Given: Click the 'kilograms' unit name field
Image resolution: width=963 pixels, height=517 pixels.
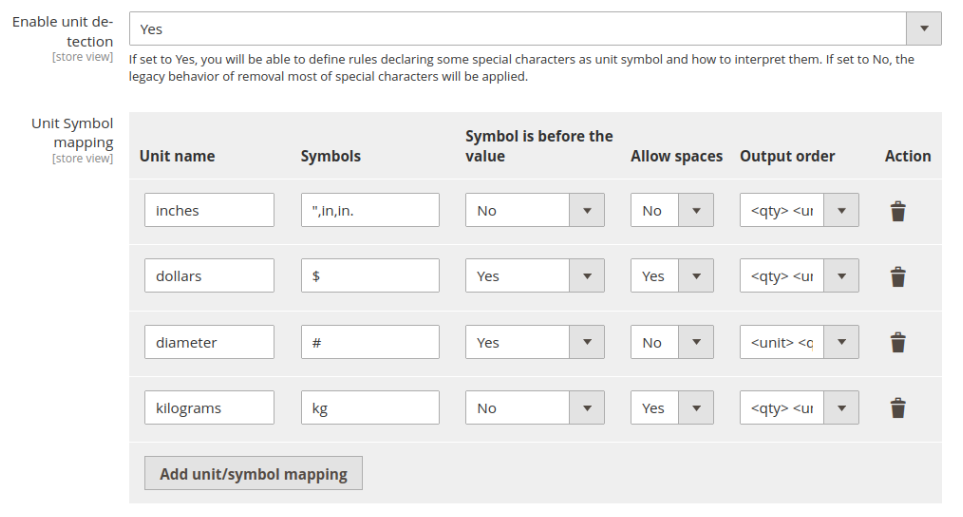Looking at the screenshot, I should pyautogui.click(x=209, y=408).
